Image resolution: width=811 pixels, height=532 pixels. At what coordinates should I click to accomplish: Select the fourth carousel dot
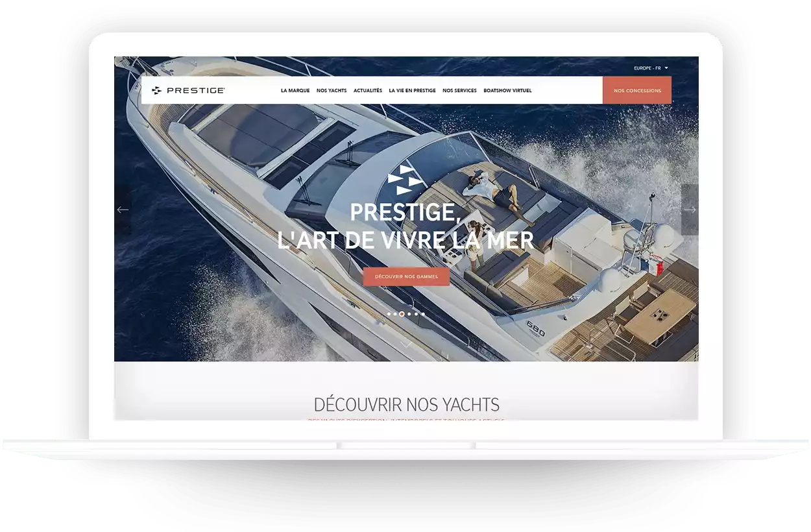click(409, 314)
